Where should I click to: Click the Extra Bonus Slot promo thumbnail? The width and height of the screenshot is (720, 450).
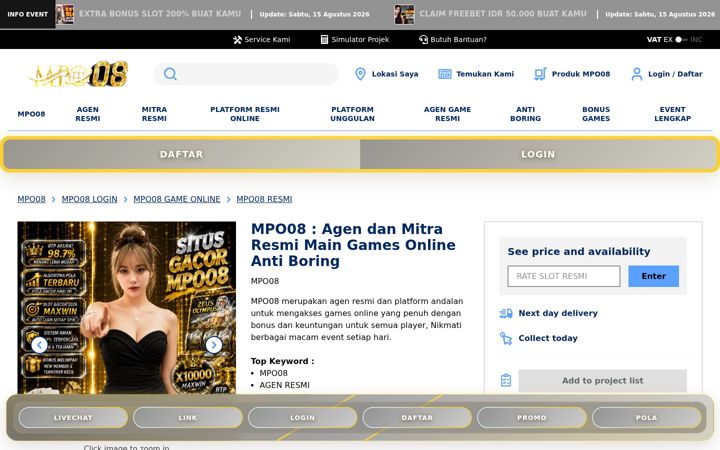pos(64,14)
